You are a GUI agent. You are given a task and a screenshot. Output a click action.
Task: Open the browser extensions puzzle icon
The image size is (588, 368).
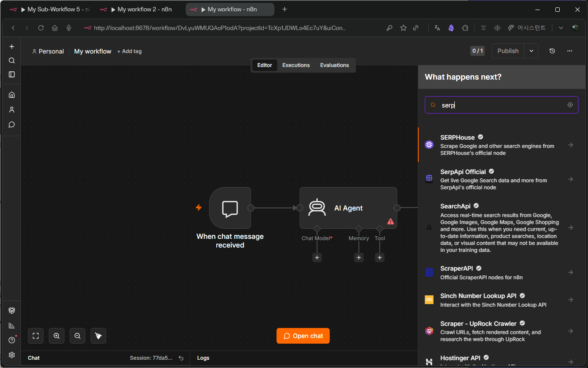coord(465,28)
